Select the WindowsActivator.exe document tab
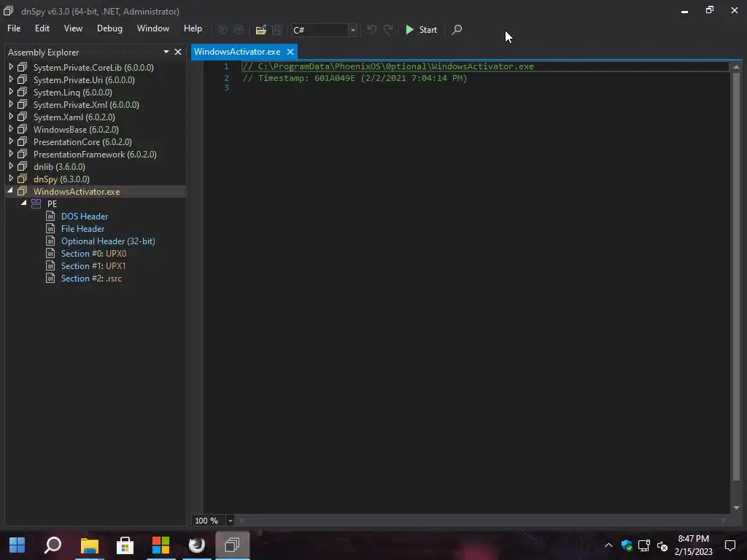Viewport: 747px width, 560px height. coord(237,52)
